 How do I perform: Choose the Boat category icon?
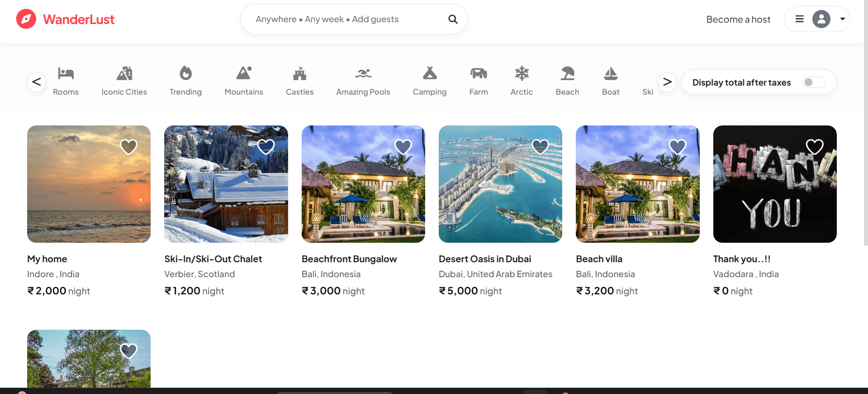pos(611,73)
